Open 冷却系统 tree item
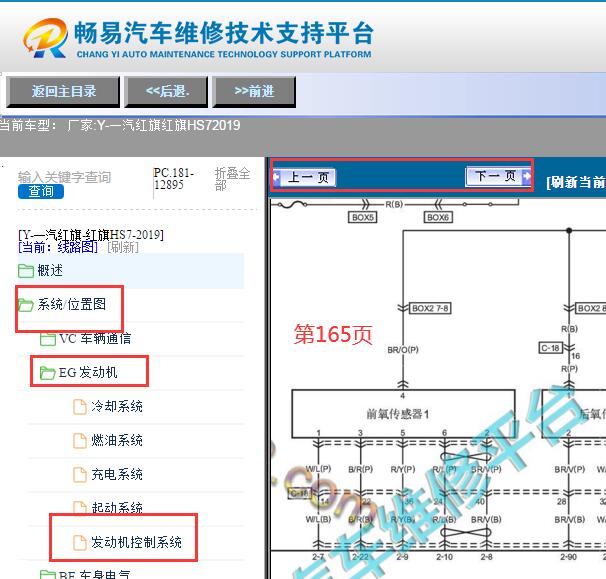The image size is (606, 579). (117, 406)
